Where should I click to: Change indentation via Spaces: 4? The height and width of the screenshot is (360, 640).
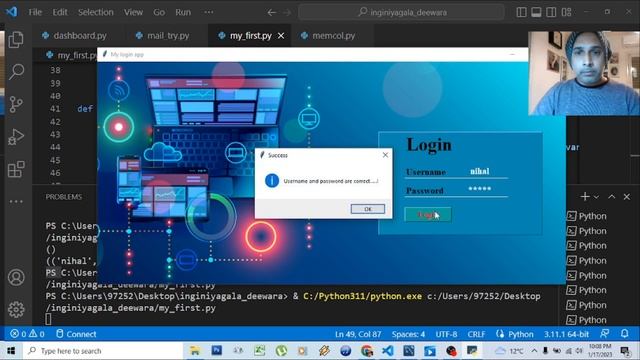[x=408, y=334]
